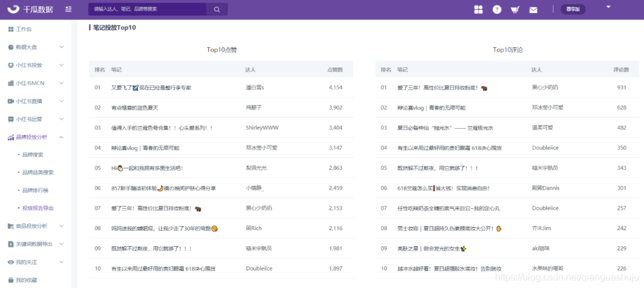Click the 小红书投放 sidebar icon
The image size is (644, 288).
point(11,65)
